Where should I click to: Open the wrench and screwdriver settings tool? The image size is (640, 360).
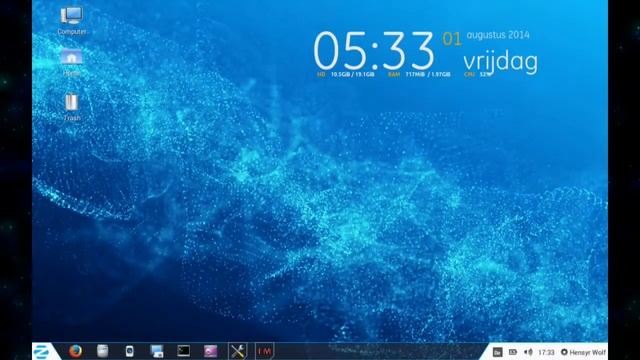[x=238, y=351]
